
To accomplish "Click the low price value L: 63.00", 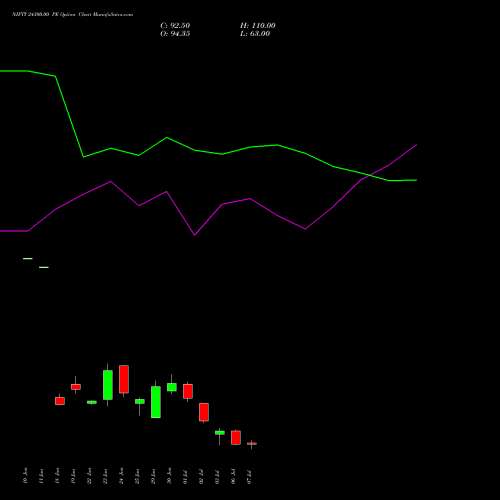I will pos(255,34).
